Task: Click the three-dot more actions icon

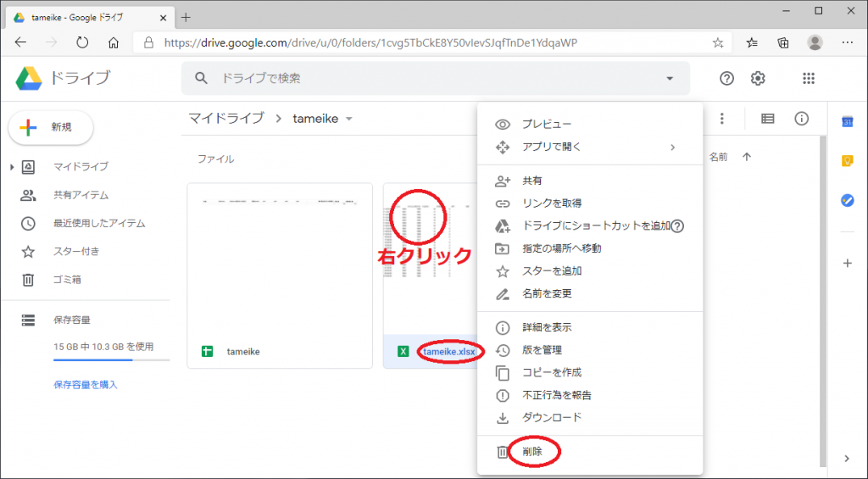Action: pyautogui.click(x=722, y=119)
